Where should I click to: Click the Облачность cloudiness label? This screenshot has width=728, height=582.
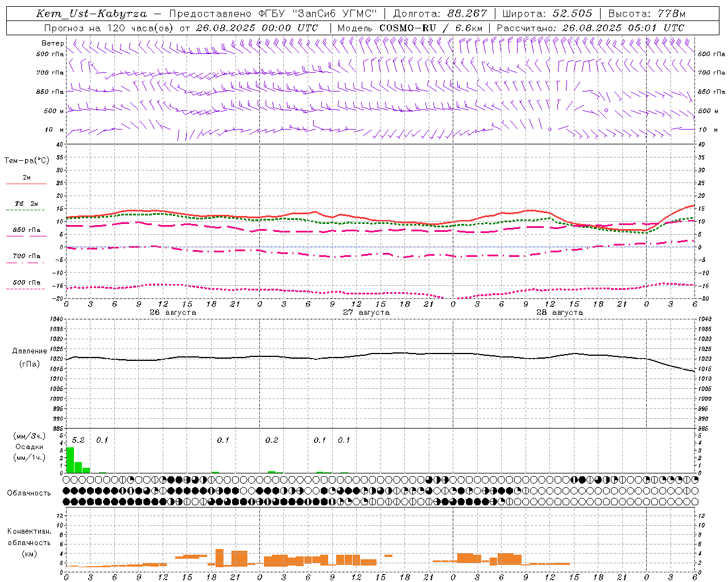pyautogui.click(x=29, y=493)
